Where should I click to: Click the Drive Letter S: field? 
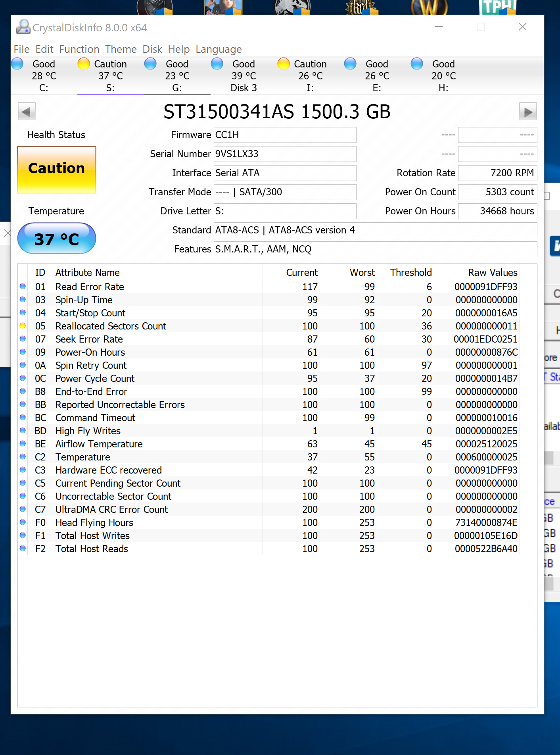point(285,211)
